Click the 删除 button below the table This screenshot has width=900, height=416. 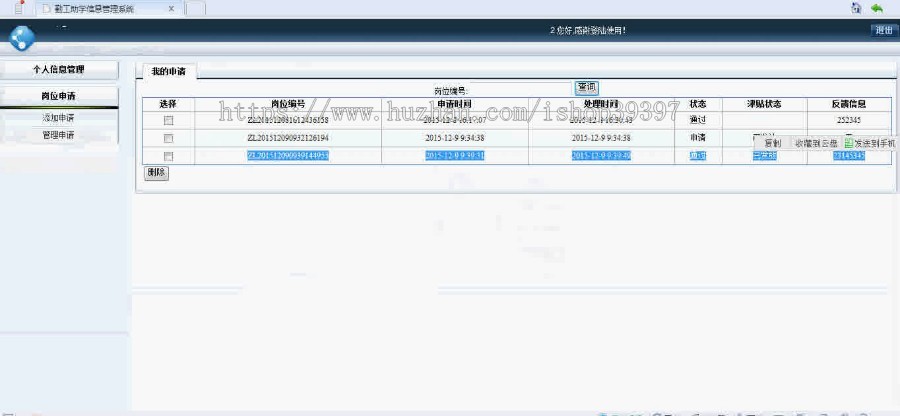(x=156, y=173)
